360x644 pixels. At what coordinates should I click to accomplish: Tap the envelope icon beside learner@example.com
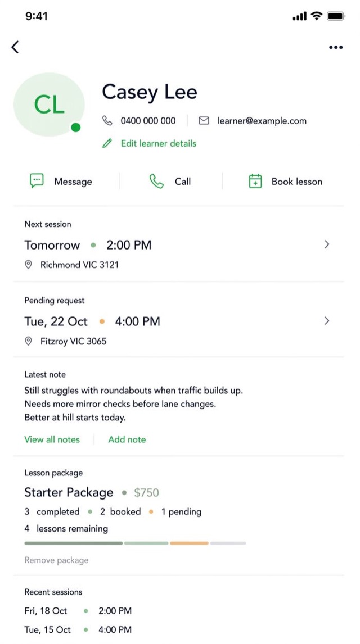click(x=204, y=121)
